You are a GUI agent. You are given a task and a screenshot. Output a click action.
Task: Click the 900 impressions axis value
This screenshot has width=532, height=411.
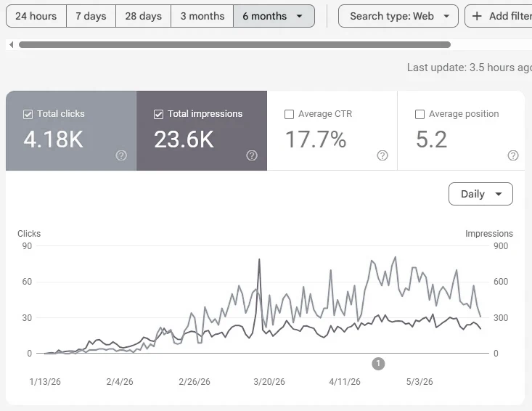coord(501,245)
